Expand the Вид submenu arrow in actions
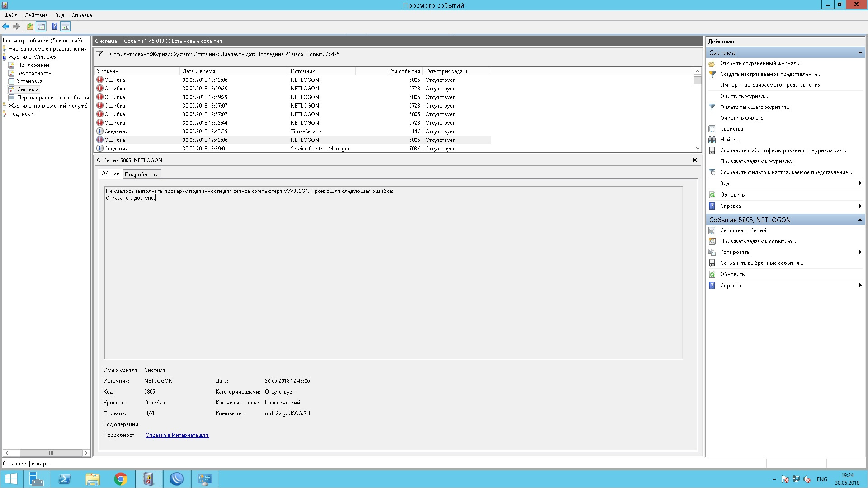Screen dimensions: 868x488 tap(860, 183)
